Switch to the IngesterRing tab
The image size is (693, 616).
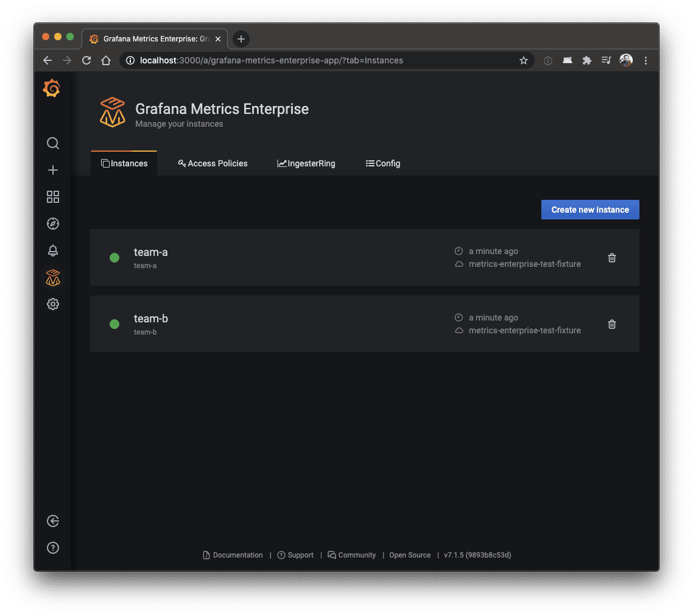click(x=306, y=163)
